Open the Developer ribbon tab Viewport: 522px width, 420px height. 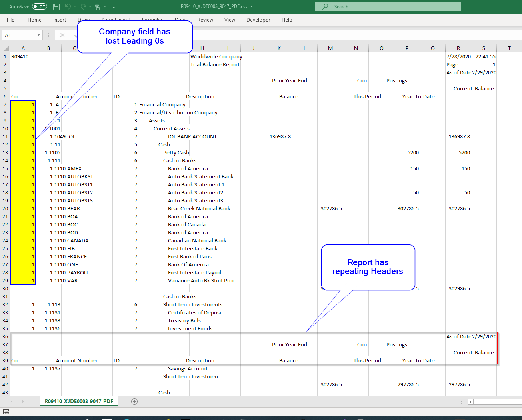(258, 20)
